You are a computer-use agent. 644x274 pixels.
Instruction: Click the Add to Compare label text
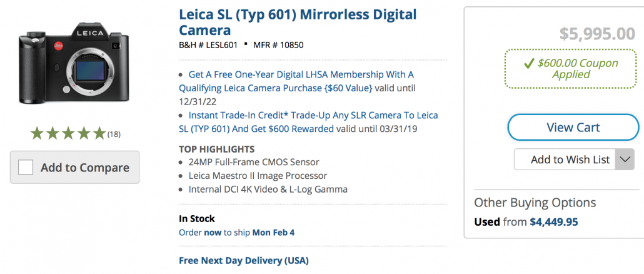tap(84, 167)
